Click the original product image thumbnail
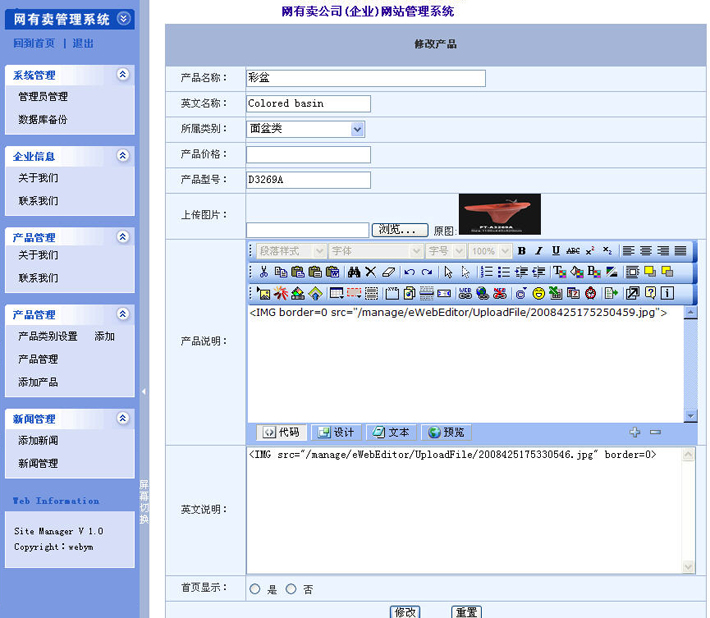The height and width of the screenshot is (618, 710). click(x=499, y=214)
